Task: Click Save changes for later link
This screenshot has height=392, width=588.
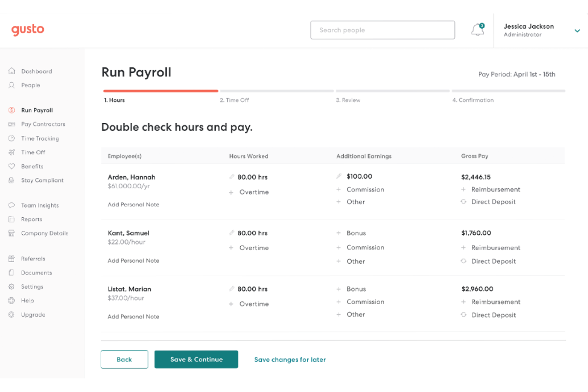Action: coord(290,360)
